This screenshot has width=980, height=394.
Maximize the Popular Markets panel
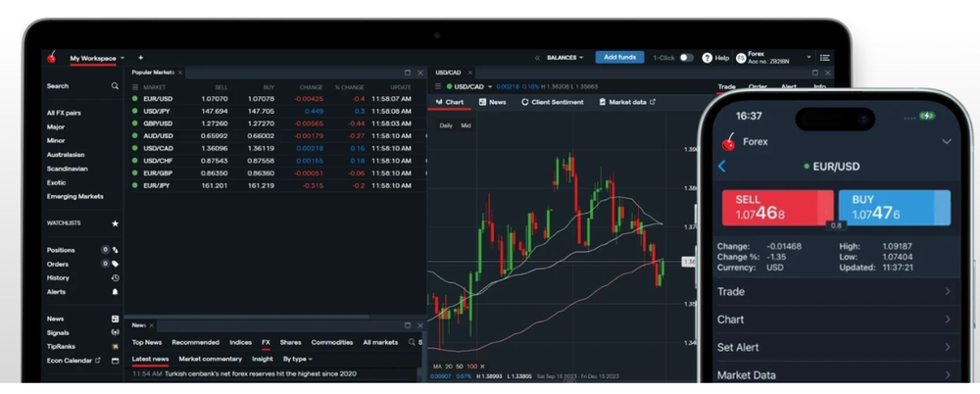pyautogui.click(x=408, y=73)
